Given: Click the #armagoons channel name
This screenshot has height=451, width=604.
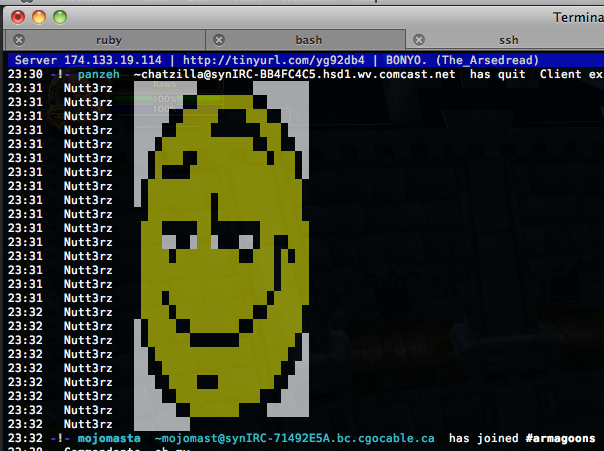Looking at the screenshot, I should click(x=560, y=438).
